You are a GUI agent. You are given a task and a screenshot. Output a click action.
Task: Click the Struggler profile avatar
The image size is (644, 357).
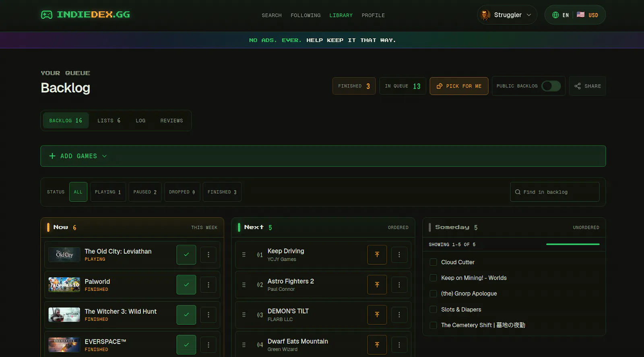point(486,15)
